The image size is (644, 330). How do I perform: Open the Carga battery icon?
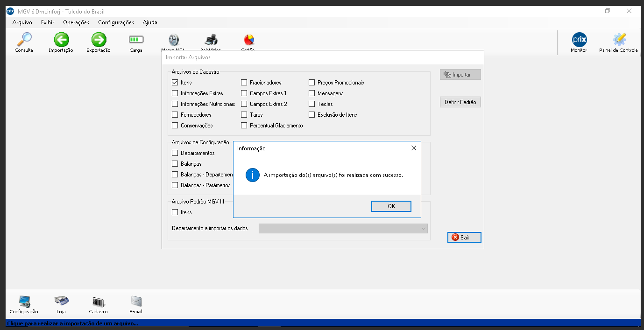(136, 40)
